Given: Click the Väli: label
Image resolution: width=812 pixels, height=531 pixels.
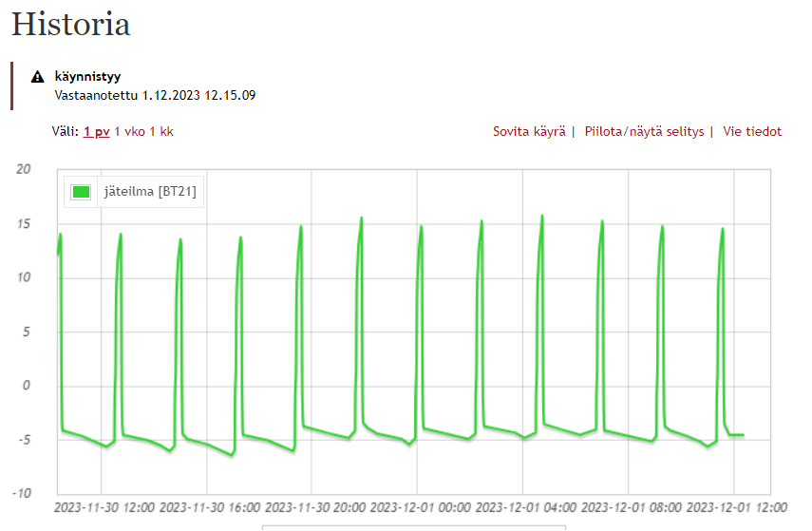Looking at the screenshot, I should coord(66,132).
